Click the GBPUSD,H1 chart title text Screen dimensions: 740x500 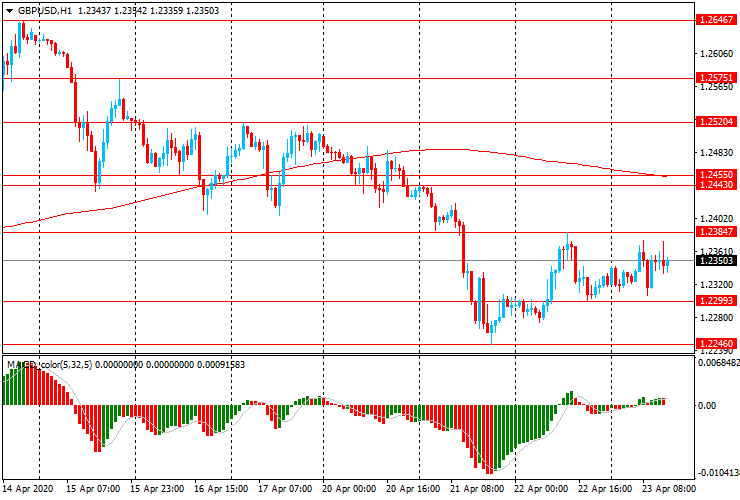44,10
